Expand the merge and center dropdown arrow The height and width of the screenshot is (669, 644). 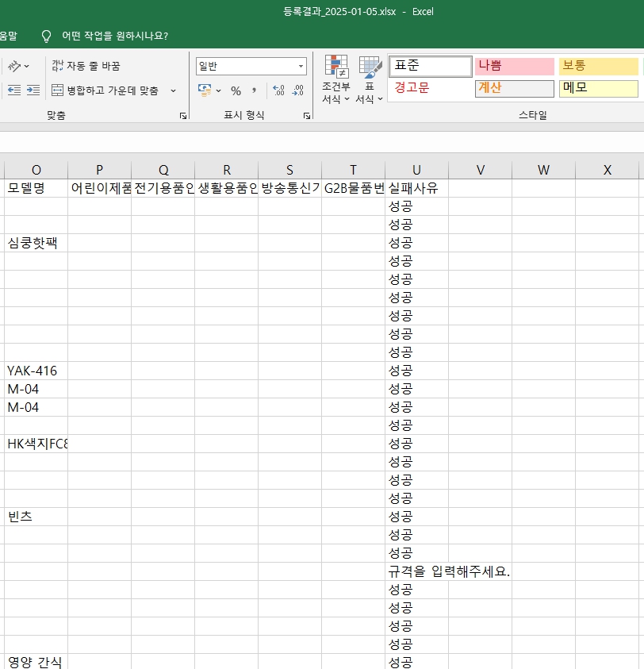(174, 90)
